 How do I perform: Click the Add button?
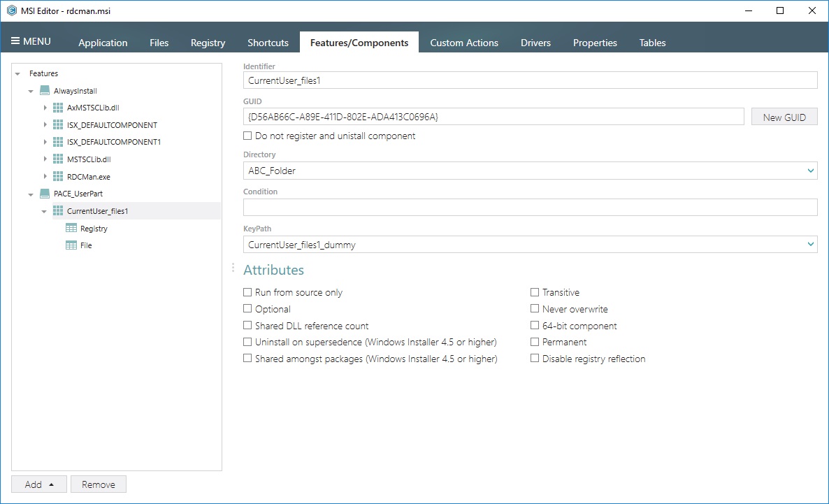(39, 484)
